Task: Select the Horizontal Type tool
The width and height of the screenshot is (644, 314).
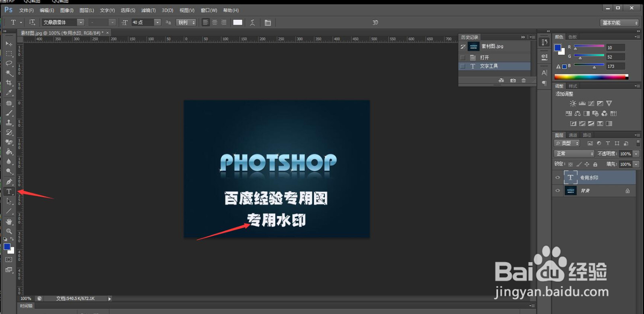Action: pos(9,191)
